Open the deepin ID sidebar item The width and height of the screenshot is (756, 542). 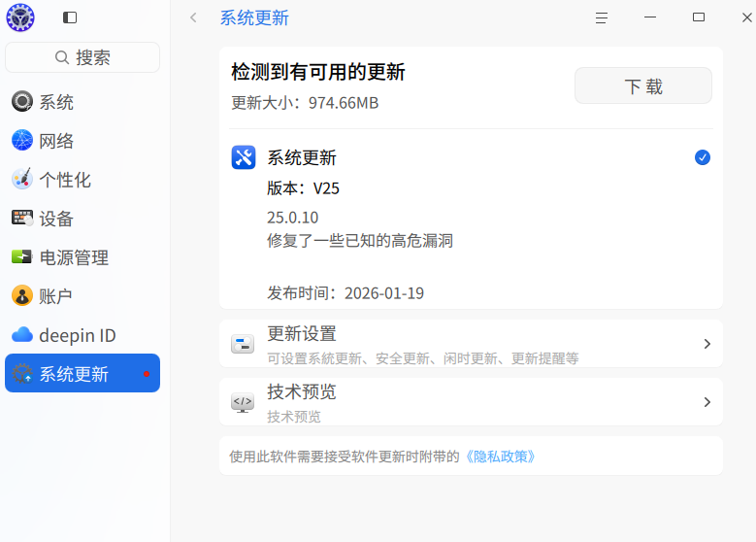click(82, 335)
